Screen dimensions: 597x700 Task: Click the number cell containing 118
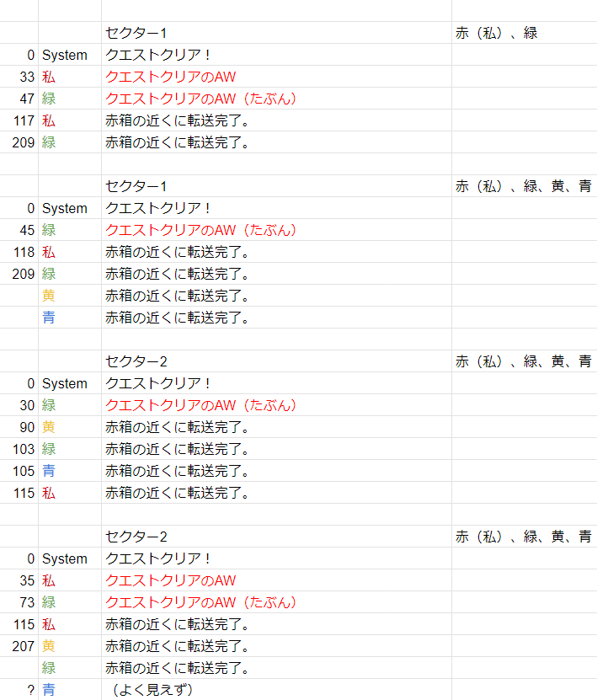point(19,252)
